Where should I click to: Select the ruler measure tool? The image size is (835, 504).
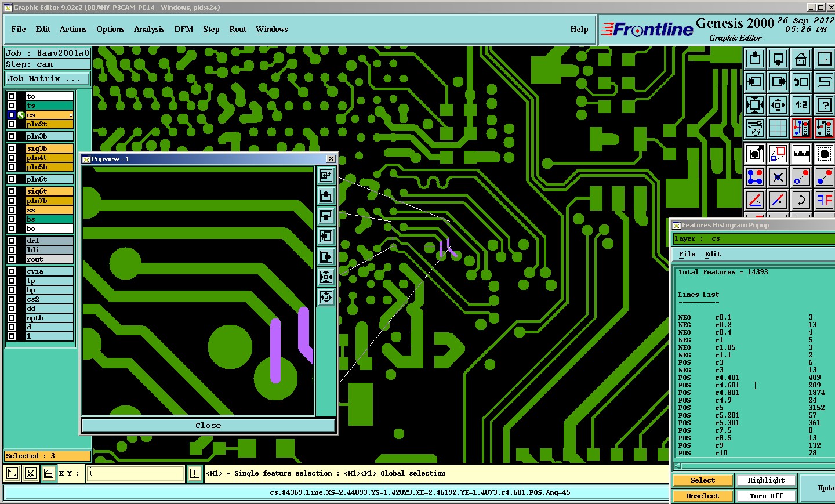click(801, 154)
